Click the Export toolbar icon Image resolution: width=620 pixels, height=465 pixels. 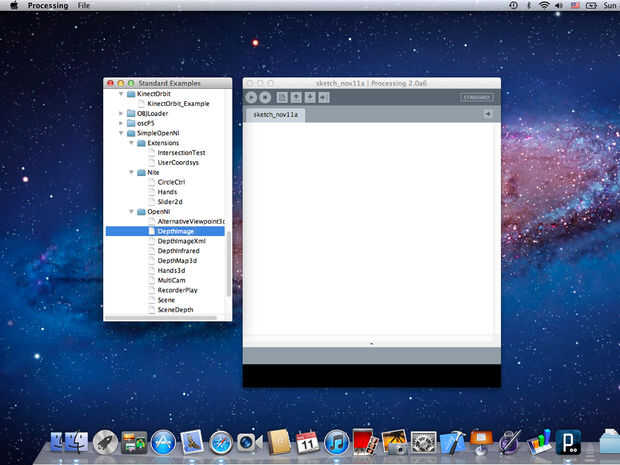point(324,97)
